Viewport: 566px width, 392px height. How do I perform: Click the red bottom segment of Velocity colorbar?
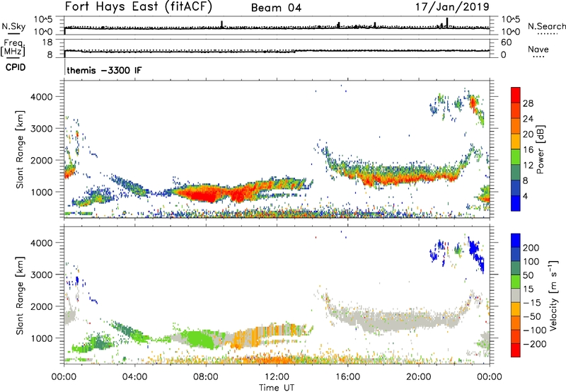[516, 350]
